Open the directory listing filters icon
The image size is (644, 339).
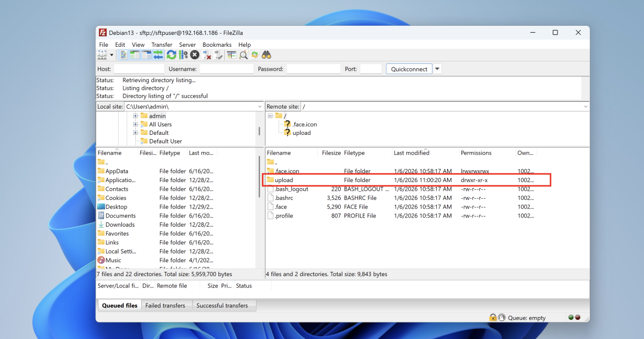coord(231,55)
